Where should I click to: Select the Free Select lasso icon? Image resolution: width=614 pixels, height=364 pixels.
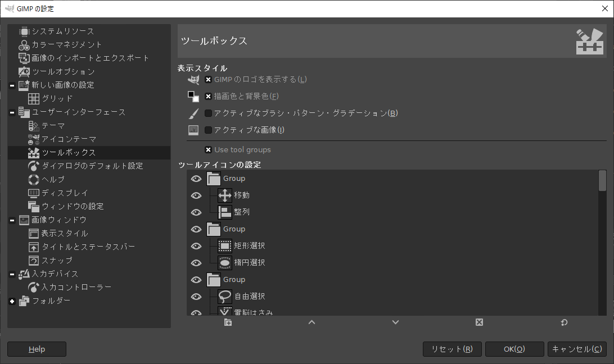[x=224, y=296]
